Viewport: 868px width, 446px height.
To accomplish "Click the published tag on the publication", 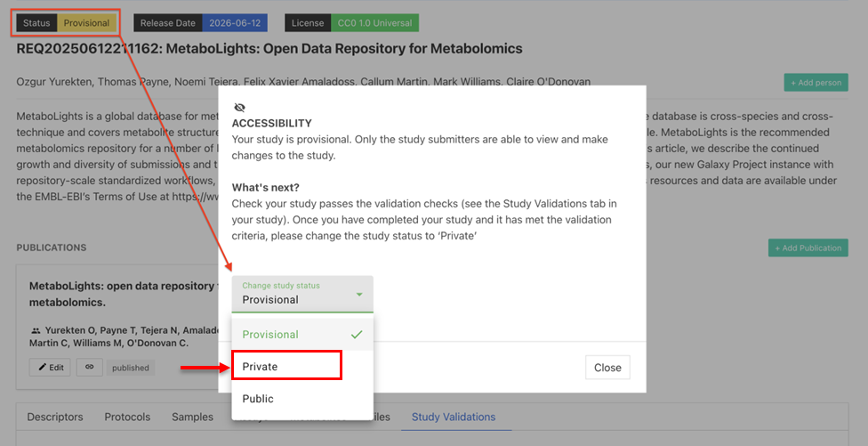I will click(131, 368).
